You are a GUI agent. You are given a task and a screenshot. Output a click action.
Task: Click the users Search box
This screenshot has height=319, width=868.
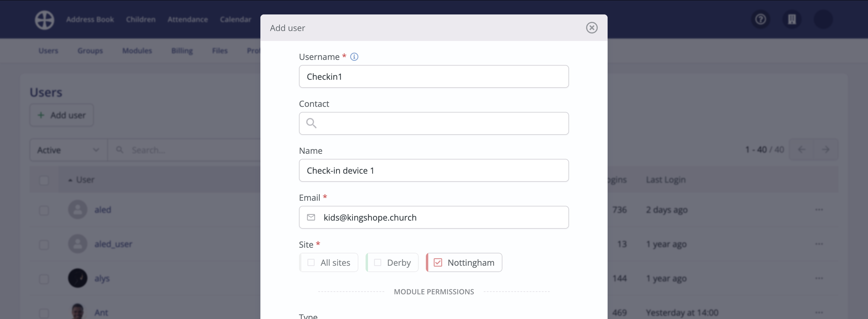184,150
